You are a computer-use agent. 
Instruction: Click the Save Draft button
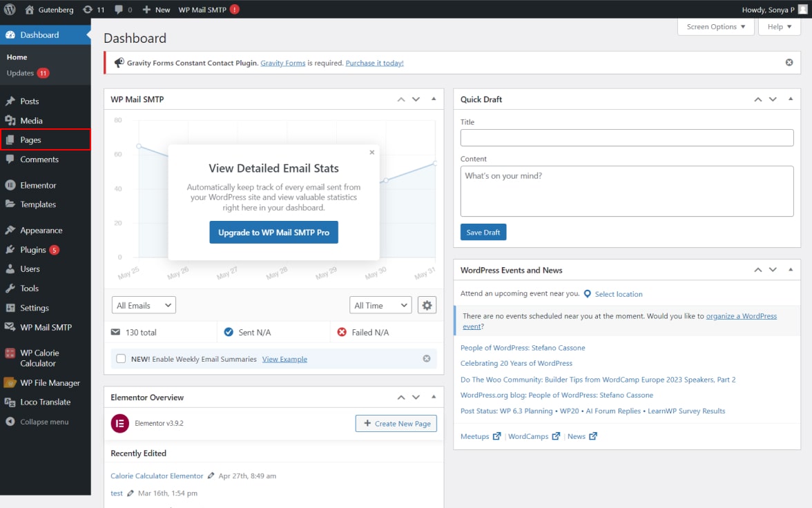(483, 233)
